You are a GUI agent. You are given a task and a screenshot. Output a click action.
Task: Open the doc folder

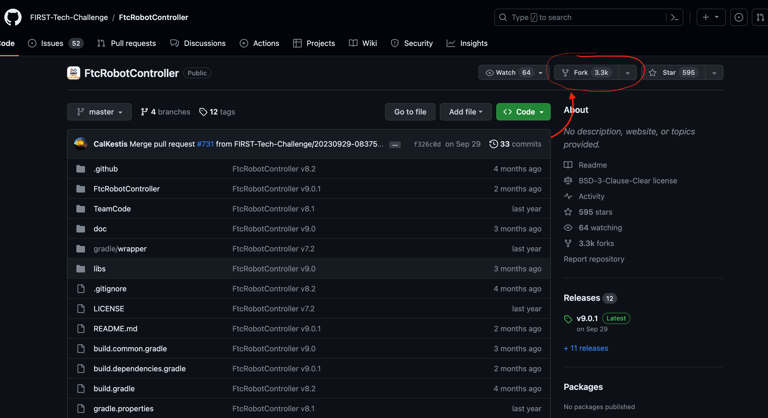[x=100, y=228]
